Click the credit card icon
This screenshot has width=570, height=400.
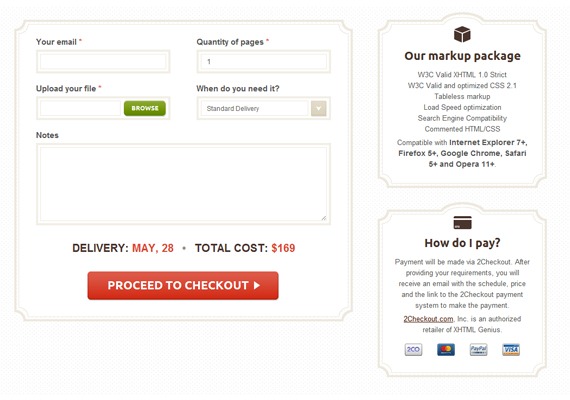(462, 223)
